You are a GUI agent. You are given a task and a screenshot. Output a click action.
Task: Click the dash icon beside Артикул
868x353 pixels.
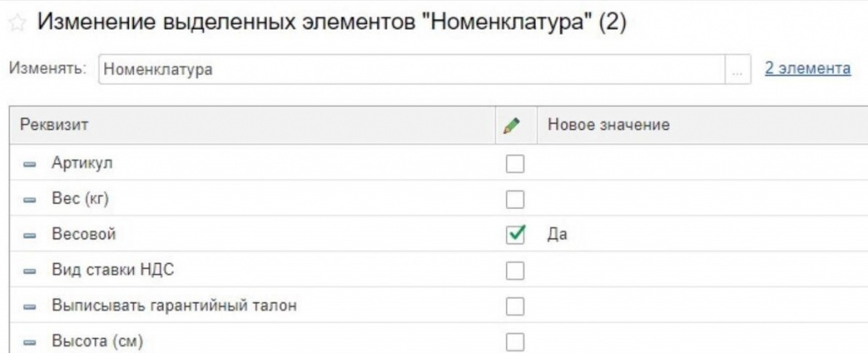[31, 164]
